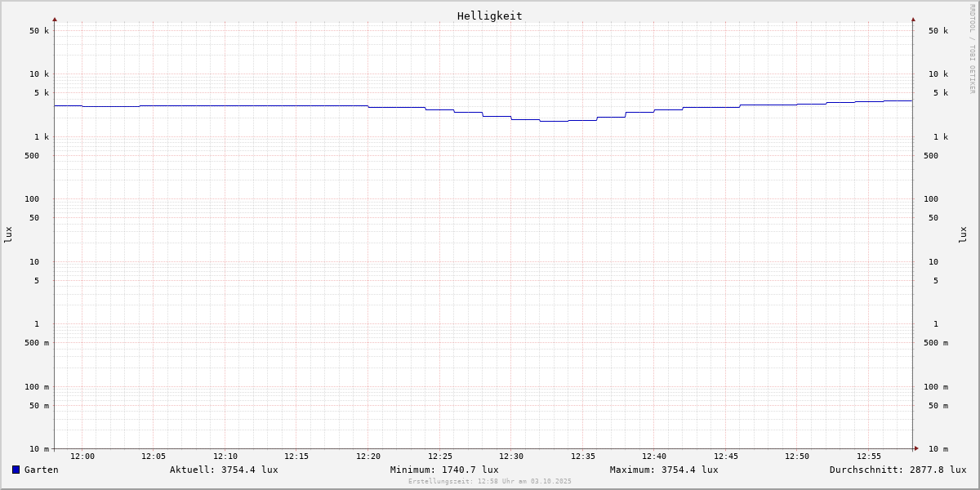
Task: Click the red arrow atop the left y-axis
Action: (55, 20)
